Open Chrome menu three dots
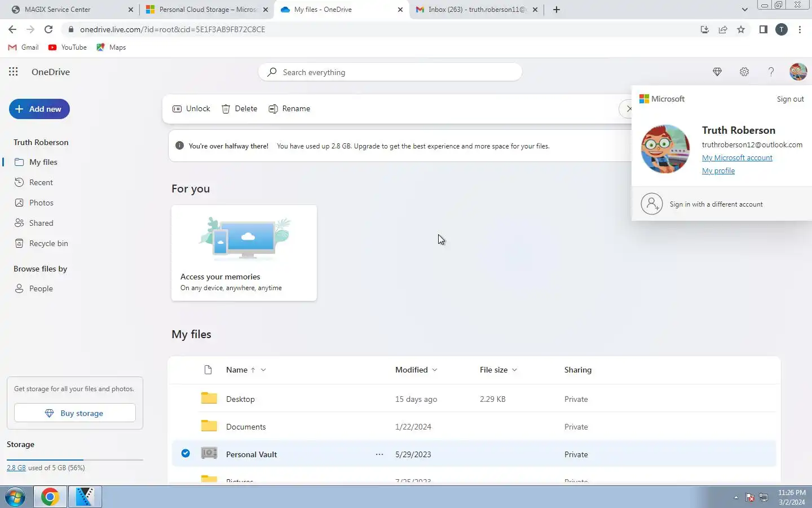The width and height of the screenshot is (812, 508). [800, 29]
